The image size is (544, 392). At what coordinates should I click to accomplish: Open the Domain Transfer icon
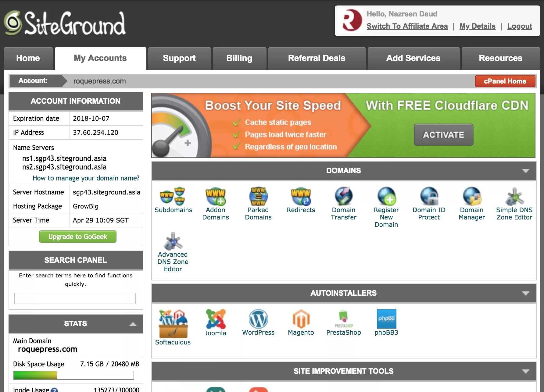pyautogui.click(x=343, y=196)
